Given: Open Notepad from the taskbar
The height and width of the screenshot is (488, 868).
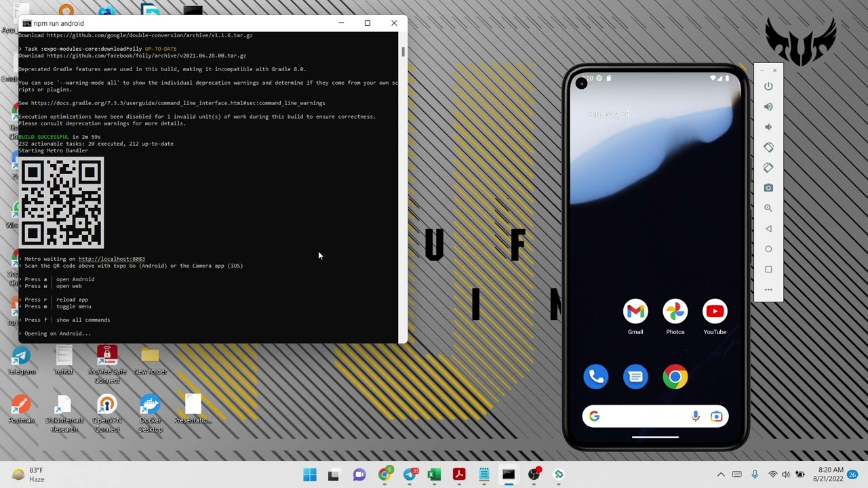Looking at the screenshot, I should click(484, 474).
